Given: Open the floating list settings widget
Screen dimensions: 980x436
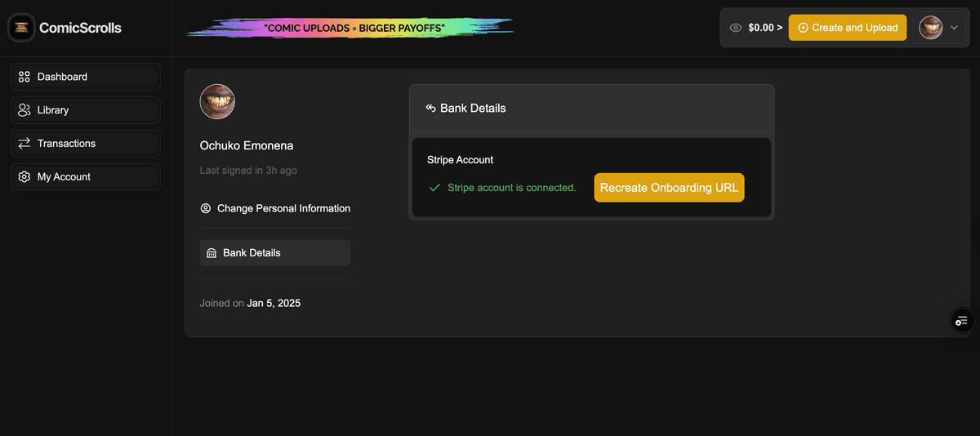Looking at the screenshot, I should click(x=962, y=321).
